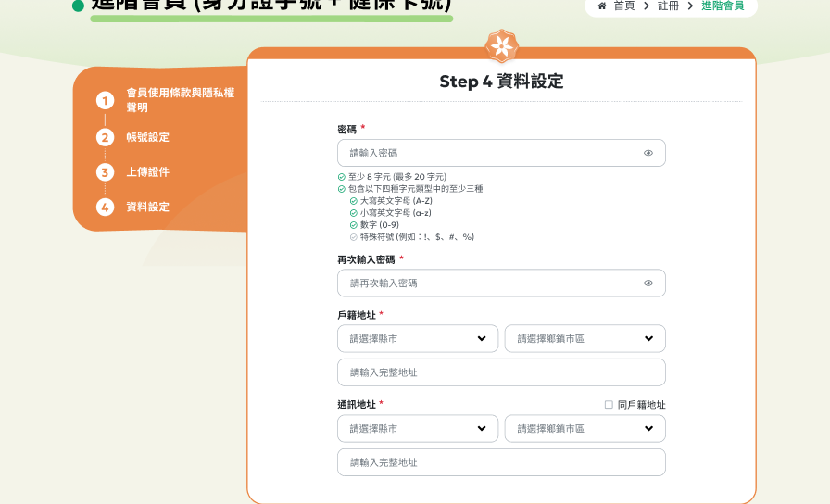Screen dimensions: 830x504
Task: Open 戶籍地址 district dropdown 請選擇鄉鎮市區
Action: 585,339
